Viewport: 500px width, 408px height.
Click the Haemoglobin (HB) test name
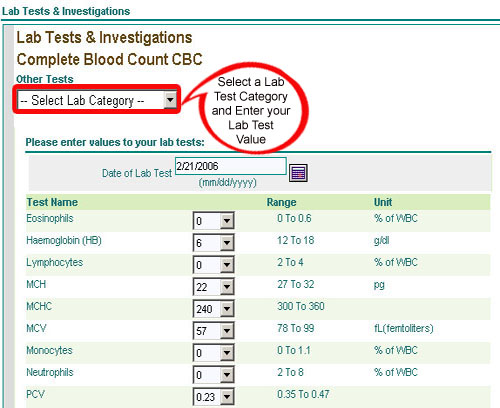tap(64, 240)
